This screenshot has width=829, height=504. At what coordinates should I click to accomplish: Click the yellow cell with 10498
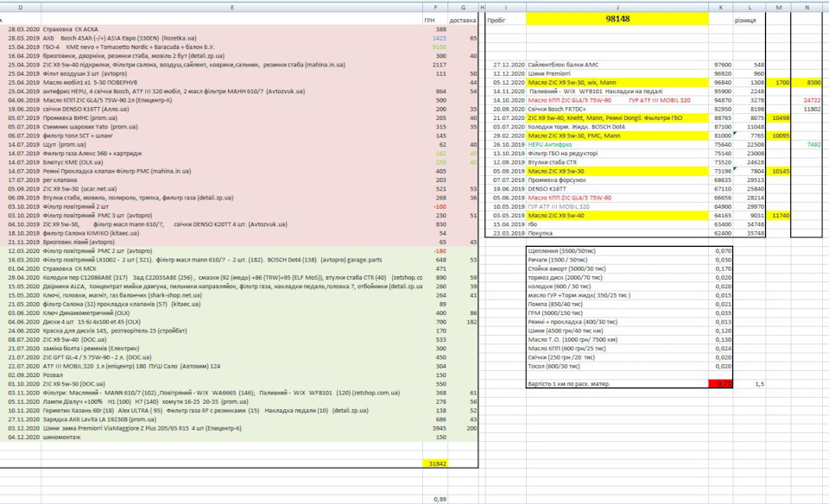pyautogui.click(x=779, y=118)
